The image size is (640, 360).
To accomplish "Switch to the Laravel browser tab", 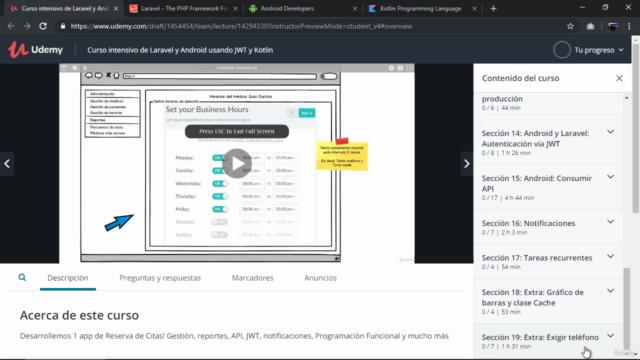I will point(184,8).
